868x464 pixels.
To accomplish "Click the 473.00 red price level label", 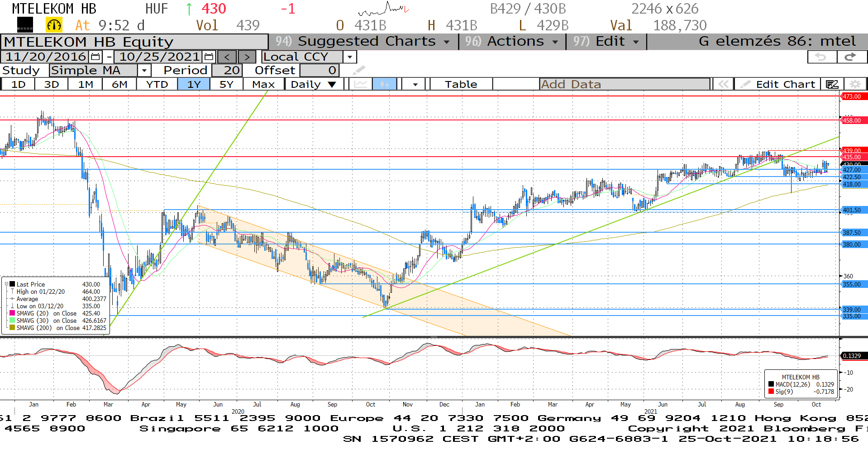I will point(854,96).
